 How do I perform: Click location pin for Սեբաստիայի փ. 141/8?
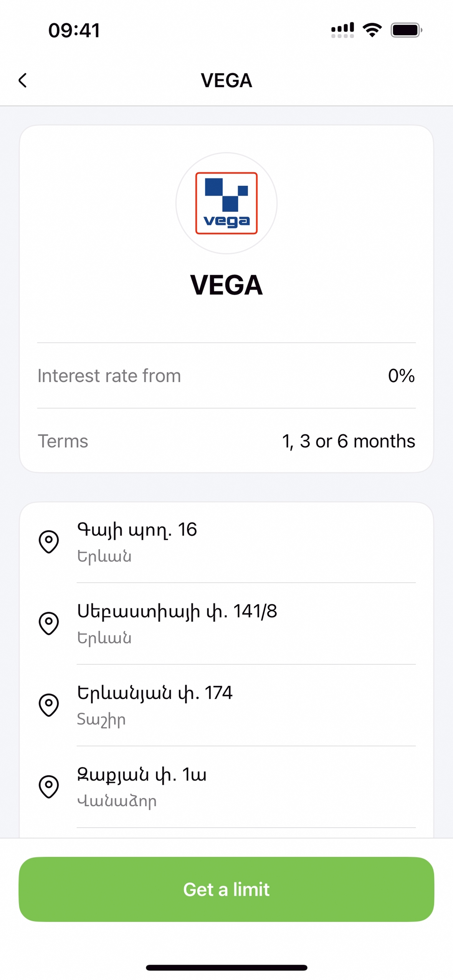tap(49, 623)
